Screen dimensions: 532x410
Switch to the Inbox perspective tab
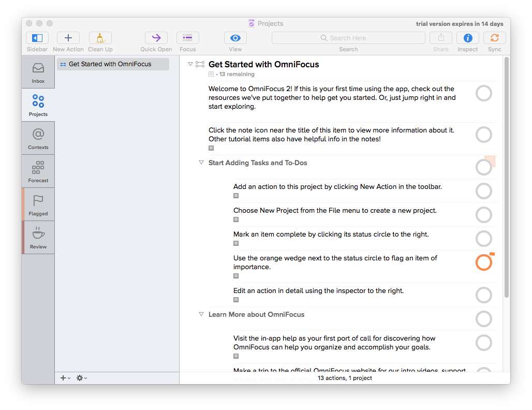click(38, 72)
